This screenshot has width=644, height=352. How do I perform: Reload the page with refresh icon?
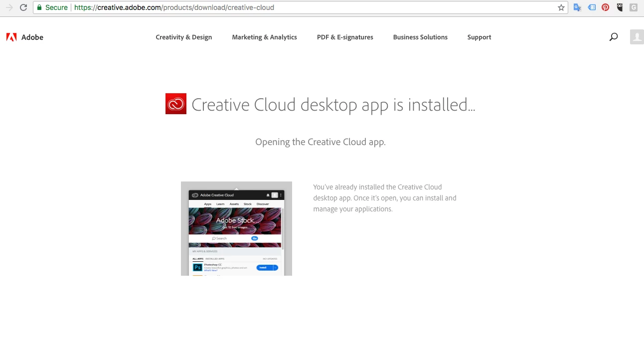pyautogui.click(x=23, y=7)
